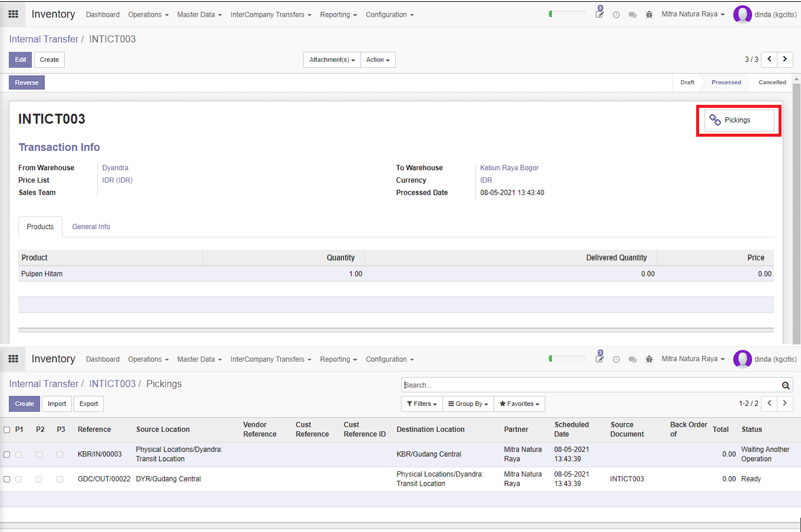Click green progress bar on Pickings screen navbar
The width and height of the screenshot is (801, 532).
[x=567, y=358]
